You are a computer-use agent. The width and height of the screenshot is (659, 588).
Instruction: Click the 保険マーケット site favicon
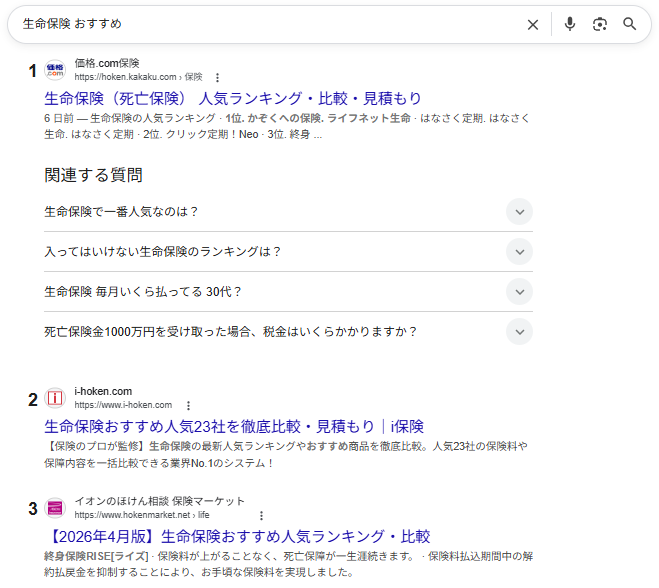[x=55, y=508]
